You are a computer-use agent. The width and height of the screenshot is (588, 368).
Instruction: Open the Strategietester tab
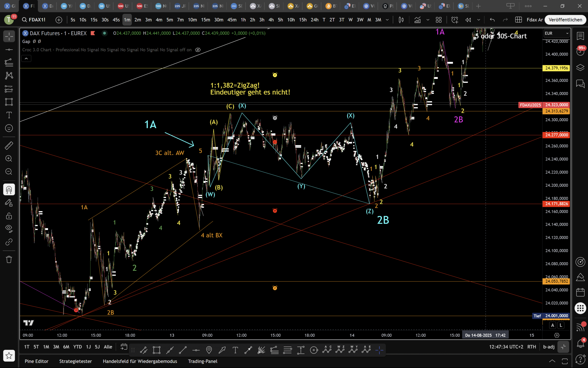[75, 361]
